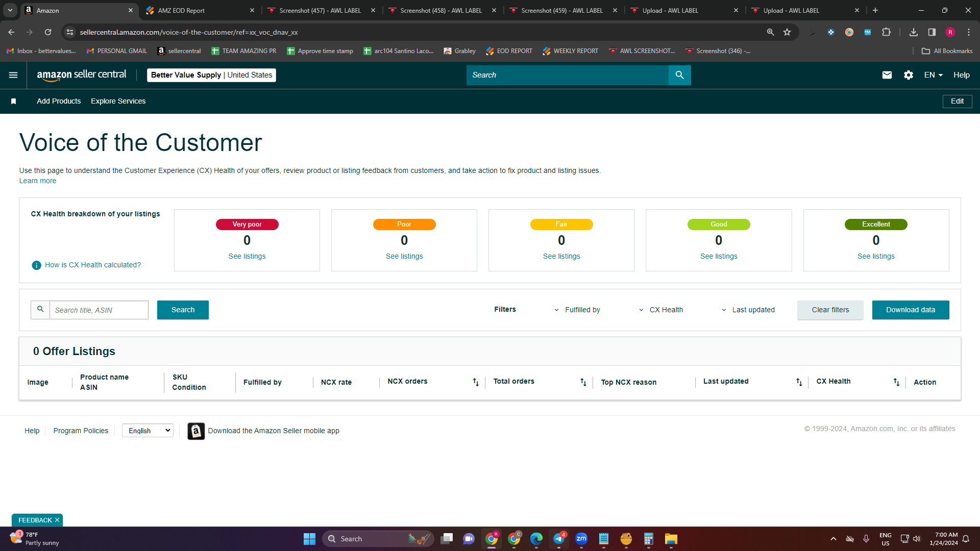Click the bookmark flag icon in favorites bar
The height and width of the screenshot is (551, 980).
14,101
